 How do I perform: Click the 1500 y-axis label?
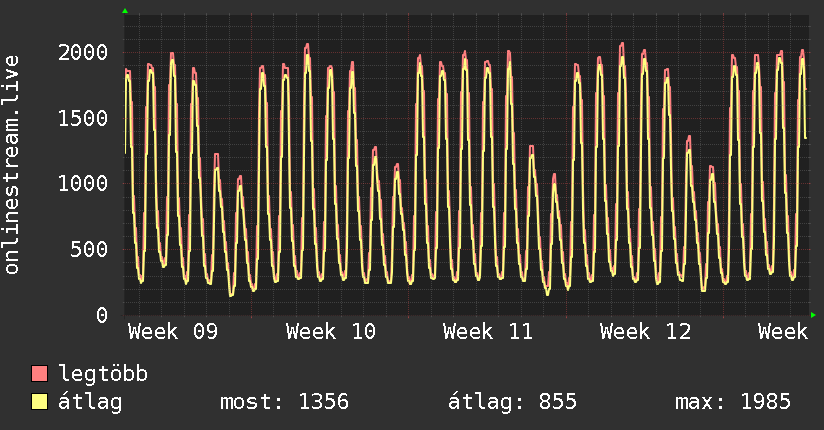[x=83, y=118]
